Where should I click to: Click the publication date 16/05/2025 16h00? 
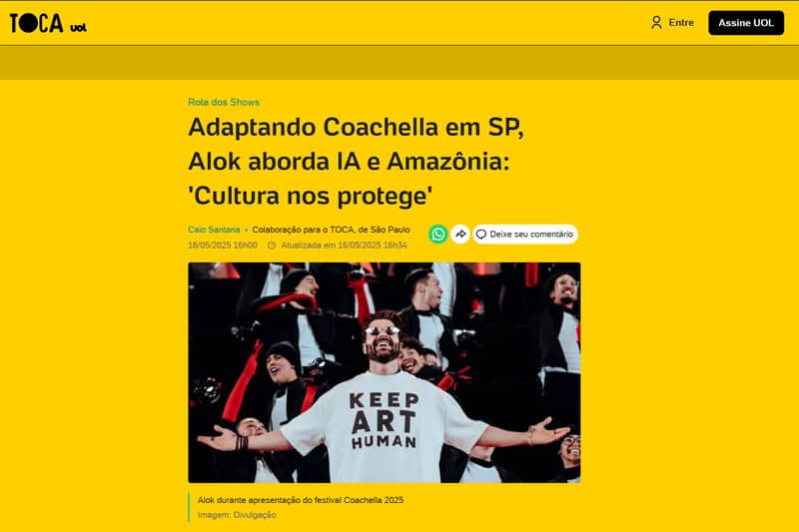(222, 246)
